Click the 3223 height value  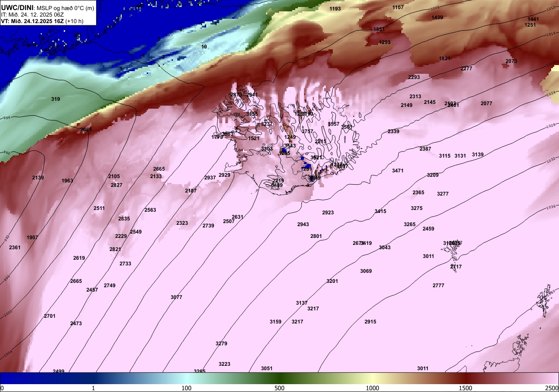(x=224, y=364)
